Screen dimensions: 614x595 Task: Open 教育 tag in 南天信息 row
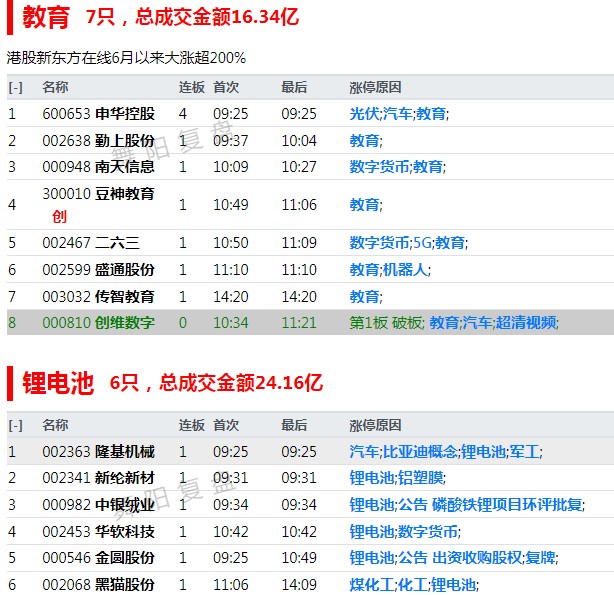428,167
